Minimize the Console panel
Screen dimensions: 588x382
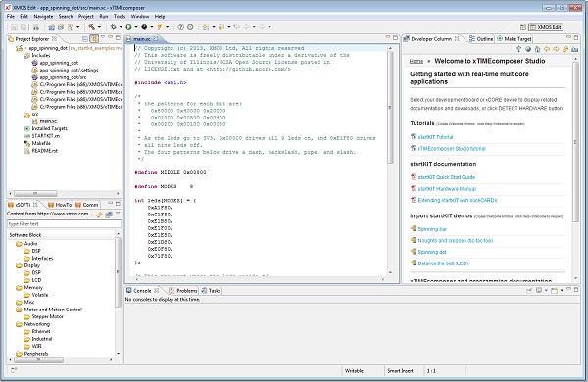click(568, 289)
